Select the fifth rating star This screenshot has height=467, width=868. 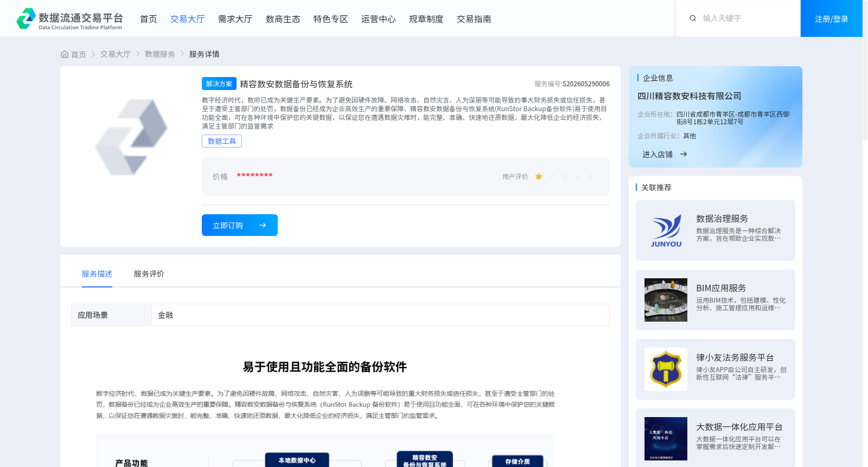pyautogui.click(x=591, y=177)
